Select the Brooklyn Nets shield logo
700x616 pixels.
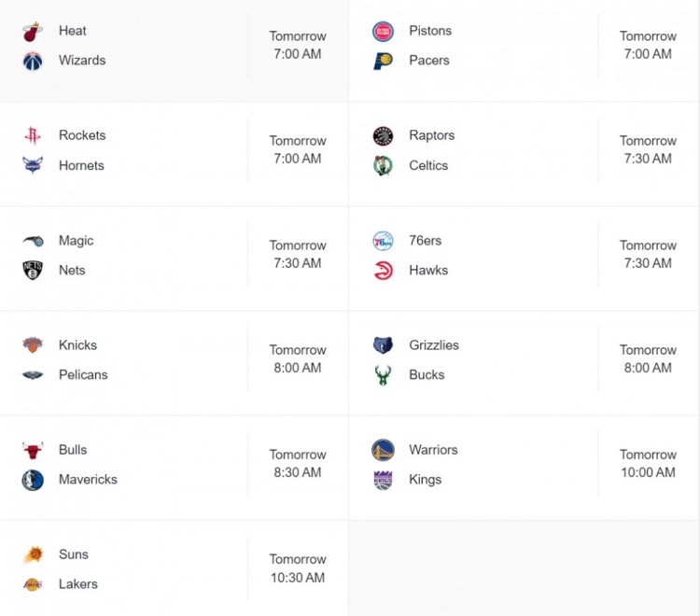coord(33,270)
